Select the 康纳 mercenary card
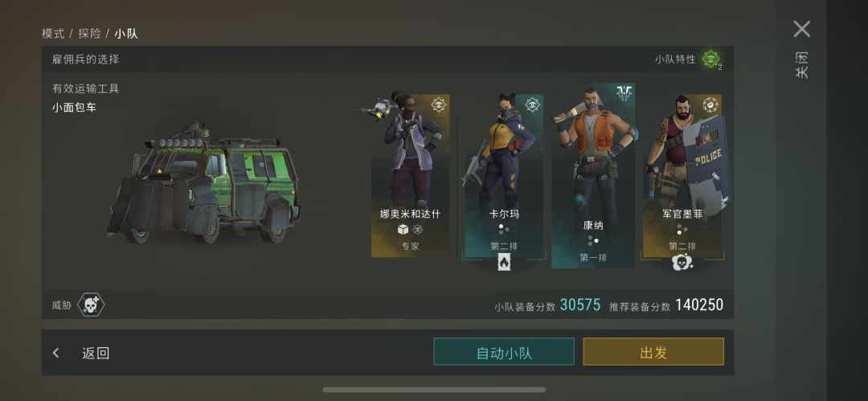The width and height of the screenshot is (868, 401). [593, 175]
